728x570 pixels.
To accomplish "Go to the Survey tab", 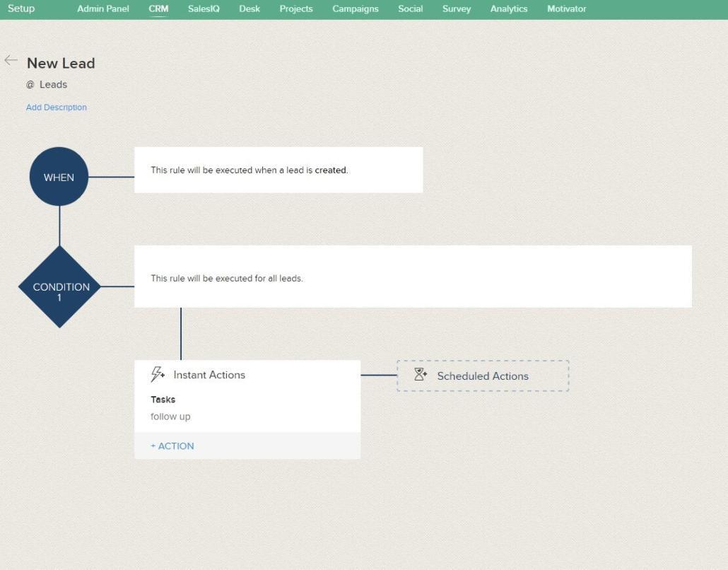I will [457, 8].
